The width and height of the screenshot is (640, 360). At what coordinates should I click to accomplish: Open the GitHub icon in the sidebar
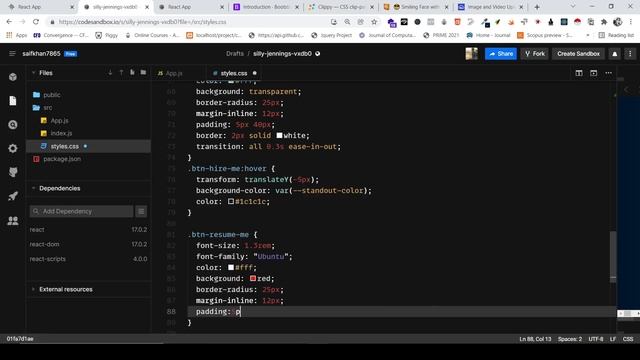[13, 172]
